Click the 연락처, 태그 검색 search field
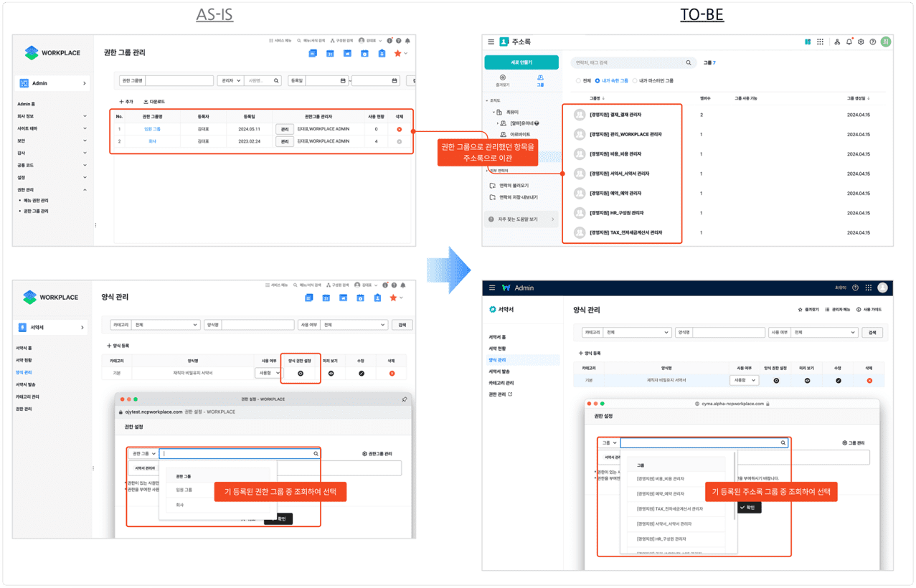 pyautogui.click(x=628, y=63)
